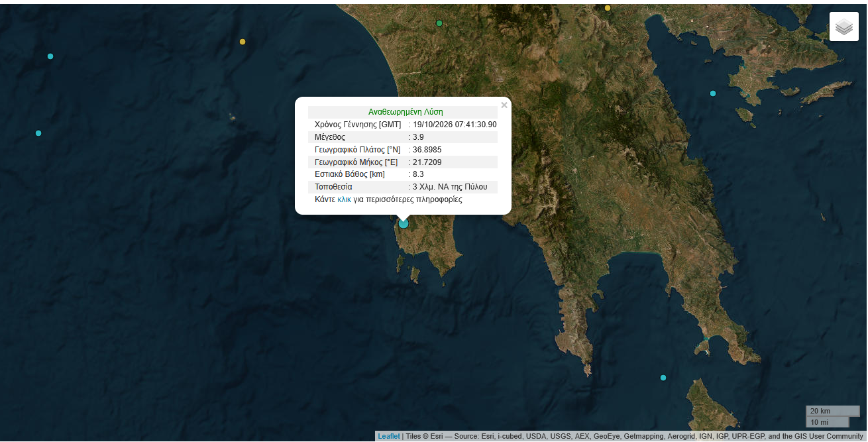The height and width of the screenshot is (442, 868).
Task: Click the origin time value 19/10/2026 07:41:30.90
Action: click(455, 125)
